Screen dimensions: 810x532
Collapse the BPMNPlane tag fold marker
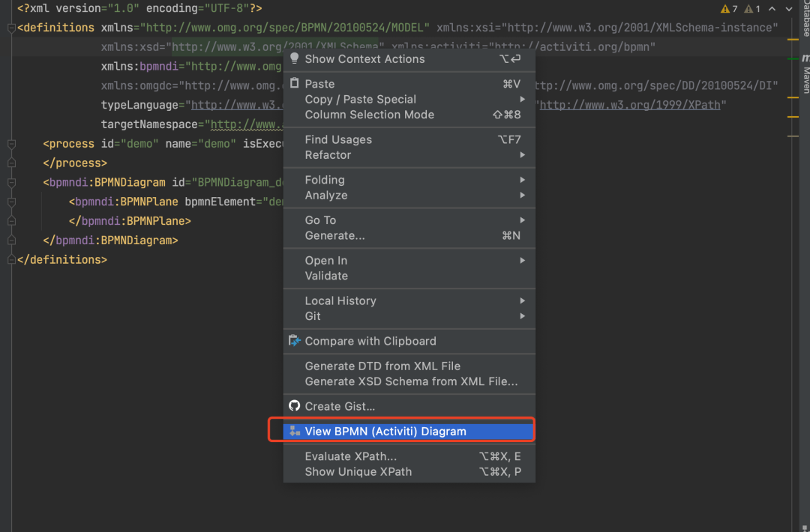point(11,202)
